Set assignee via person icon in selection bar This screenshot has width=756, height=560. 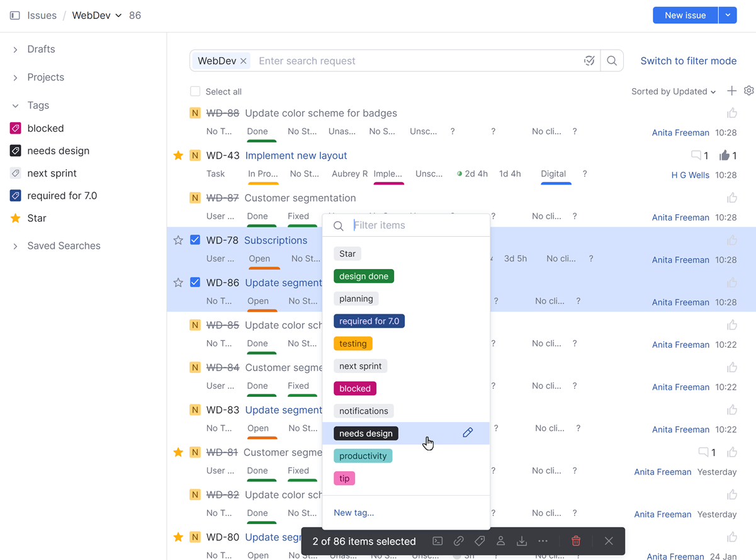[x=500, y=541]
